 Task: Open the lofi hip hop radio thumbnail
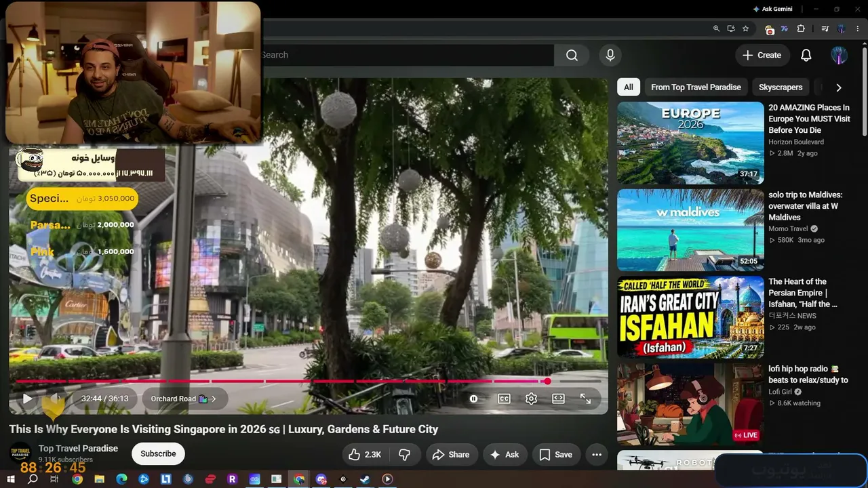click(x=690, y=404)
